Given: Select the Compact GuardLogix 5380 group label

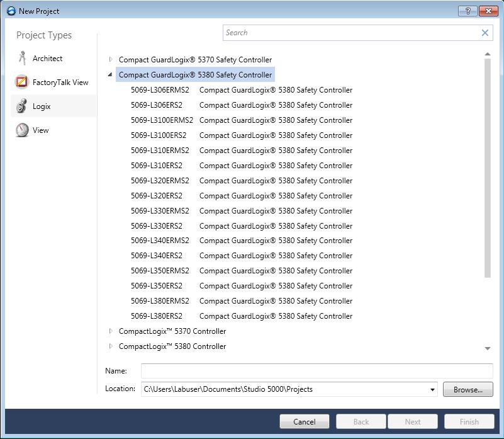Looking at the screenshot, I should (x=195, y=75).
